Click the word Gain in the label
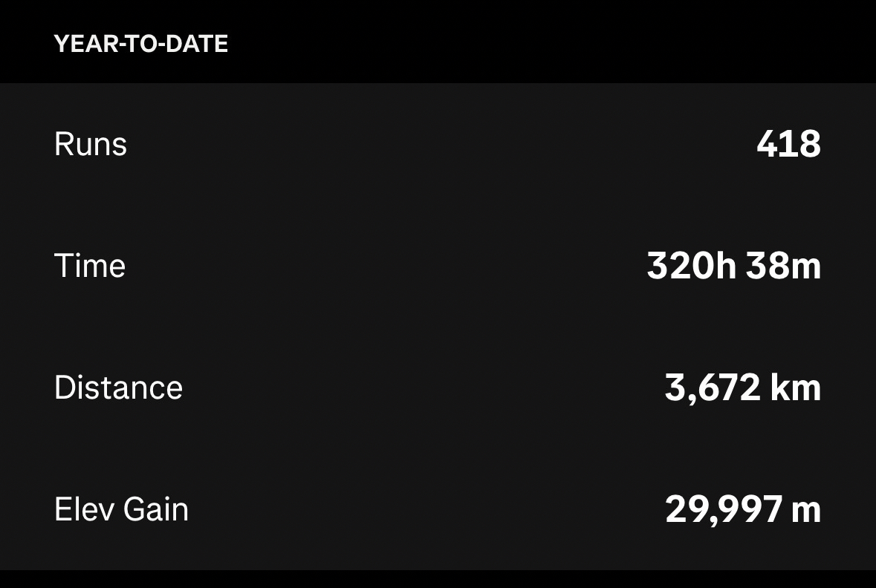 155,509
